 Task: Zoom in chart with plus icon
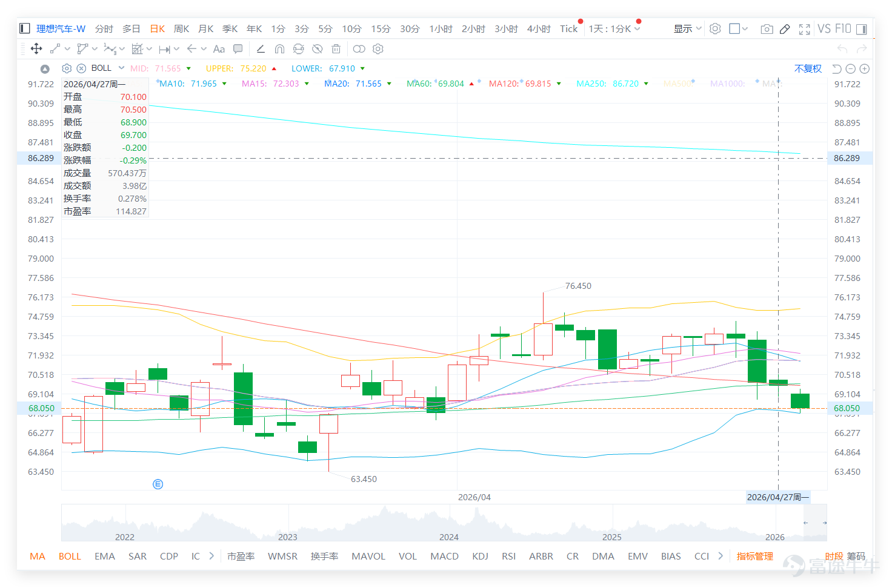point(865,69)
